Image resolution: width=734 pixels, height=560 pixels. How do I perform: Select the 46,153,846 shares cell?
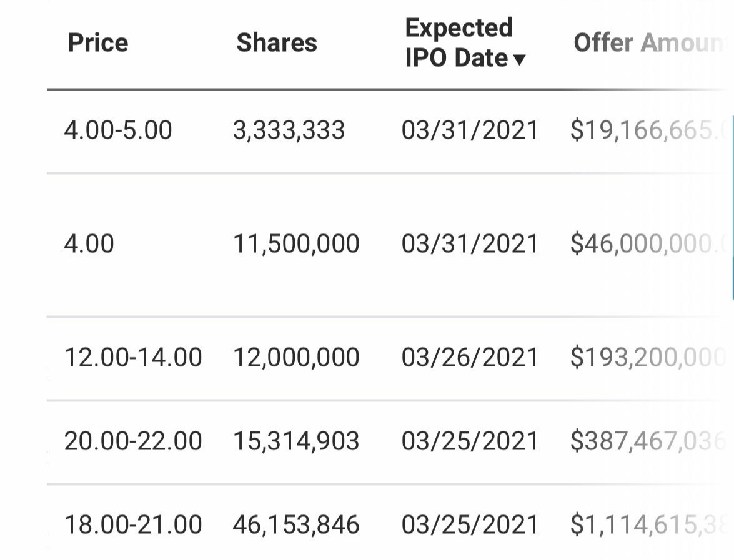click(296, 524)
